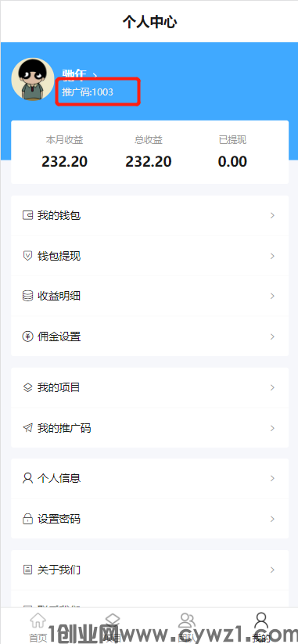Screen dimensions: 298x644
Task: Open the 收益明细 earnings detail entry
Action: [x=149, y=296]
